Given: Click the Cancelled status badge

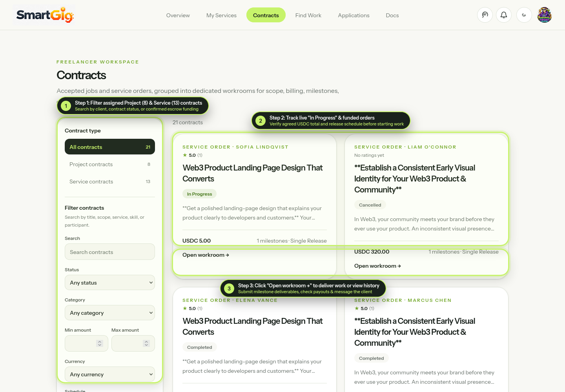Looking at the screenshot, I should pos(370,205).
